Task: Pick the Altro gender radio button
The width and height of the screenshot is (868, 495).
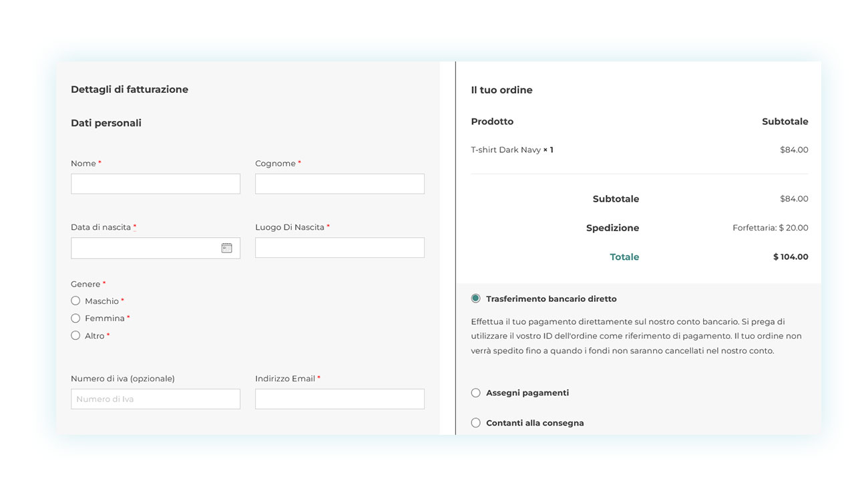Action: pyautogui.click(x=75, y=336)
